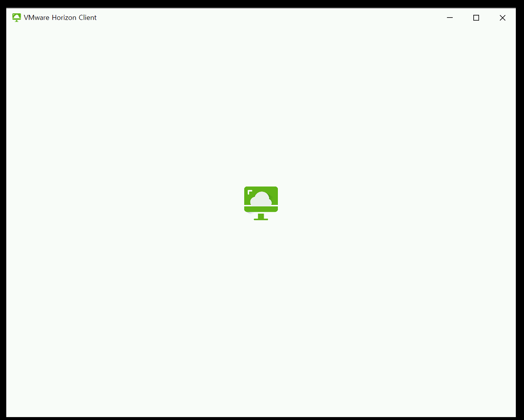Minimize the VMware Horizon Client window
Image resolution: width=524 pixels, height=420 pixels.
pyautogui.click(x=450, y=18)
